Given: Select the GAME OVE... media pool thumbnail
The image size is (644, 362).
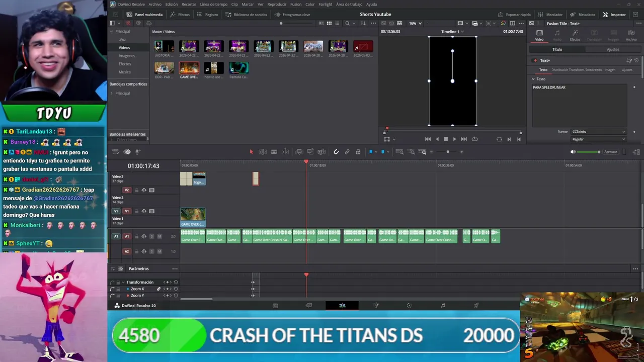Looking at the screenshot, I should click(189, 68).
